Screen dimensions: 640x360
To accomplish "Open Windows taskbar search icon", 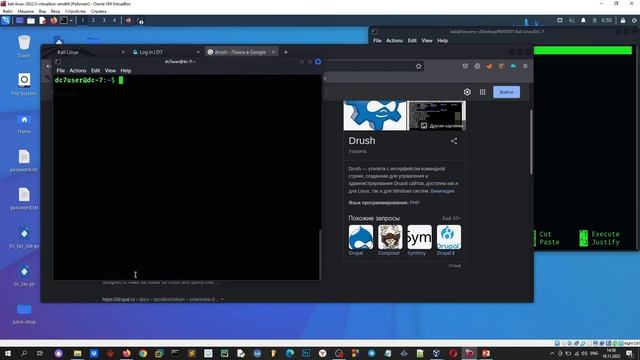I will (x=24, y=353).
